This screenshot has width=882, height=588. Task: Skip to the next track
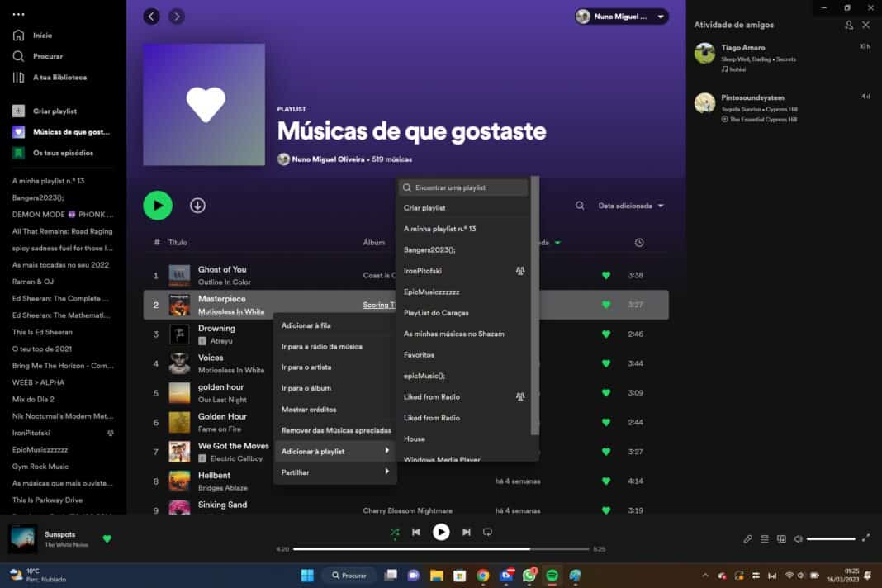(x=467, y=532)
